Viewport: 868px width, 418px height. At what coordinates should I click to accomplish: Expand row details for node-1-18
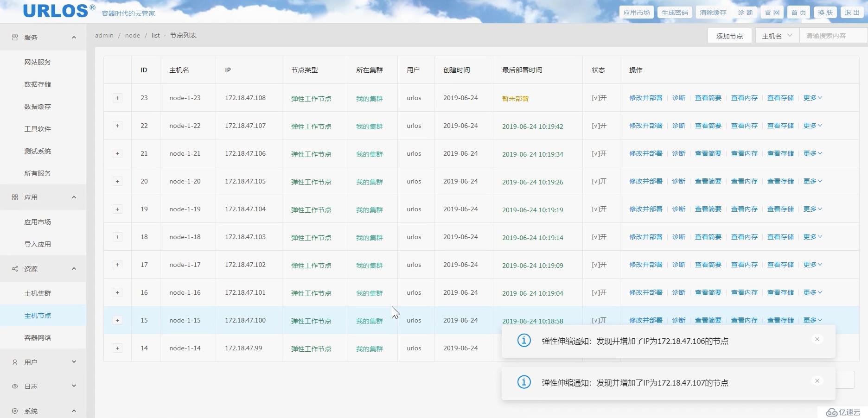coord(117,237)
